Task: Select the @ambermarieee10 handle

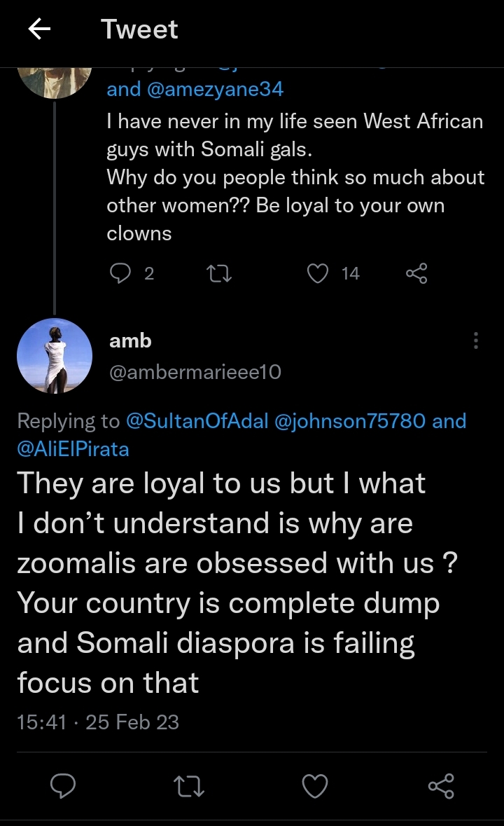Action: 195,372
